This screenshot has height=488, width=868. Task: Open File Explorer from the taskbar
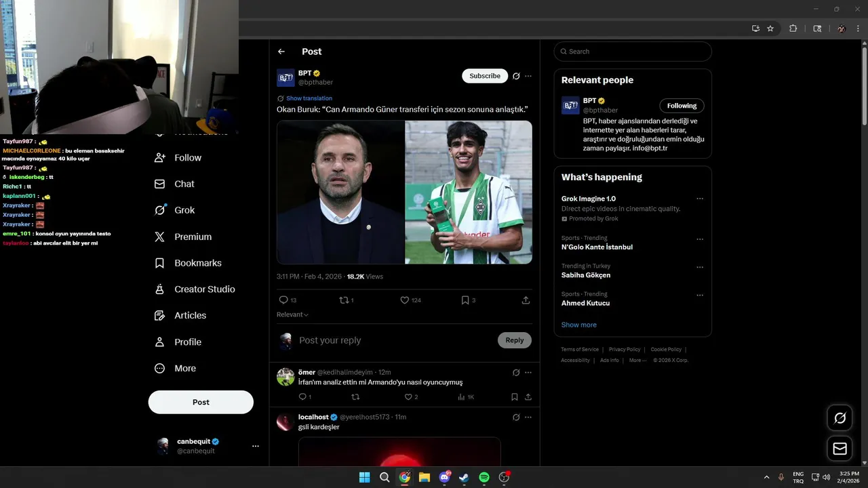(425, 477)
